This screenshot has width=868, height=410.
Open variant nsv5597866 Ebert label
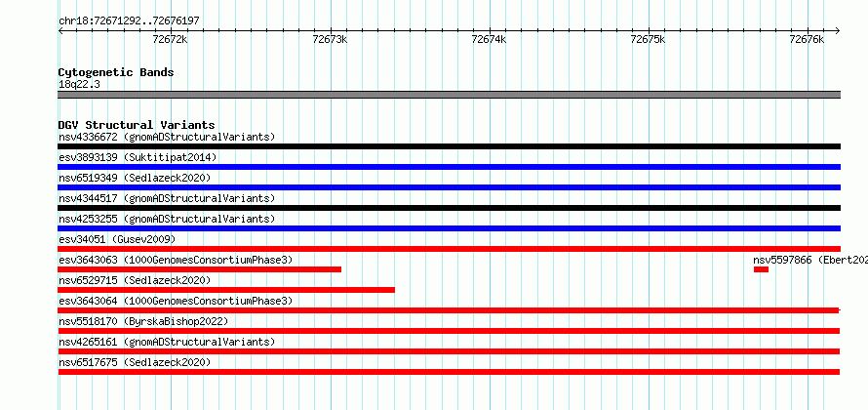pyautogui.click(x=810, y=260)
